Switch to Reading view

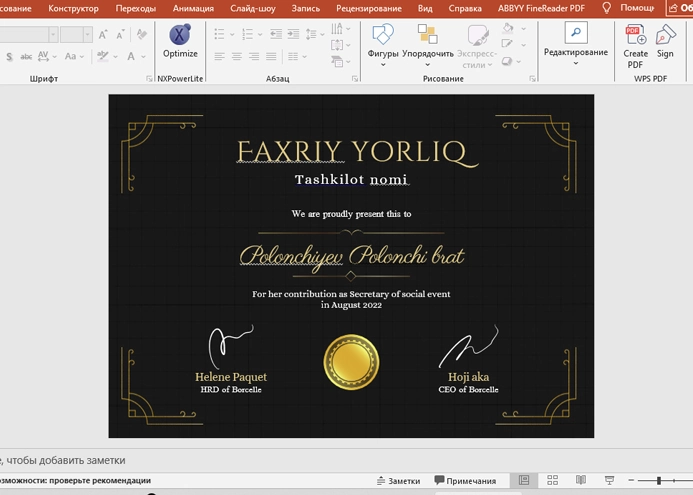(581, 480)
